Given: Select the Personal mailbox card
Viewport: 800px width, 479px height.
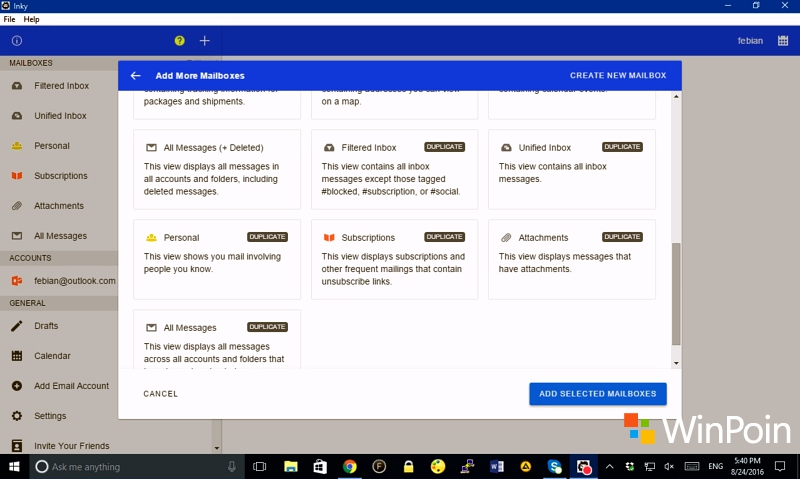Looking at the screenshot, I should click(216, 259).
